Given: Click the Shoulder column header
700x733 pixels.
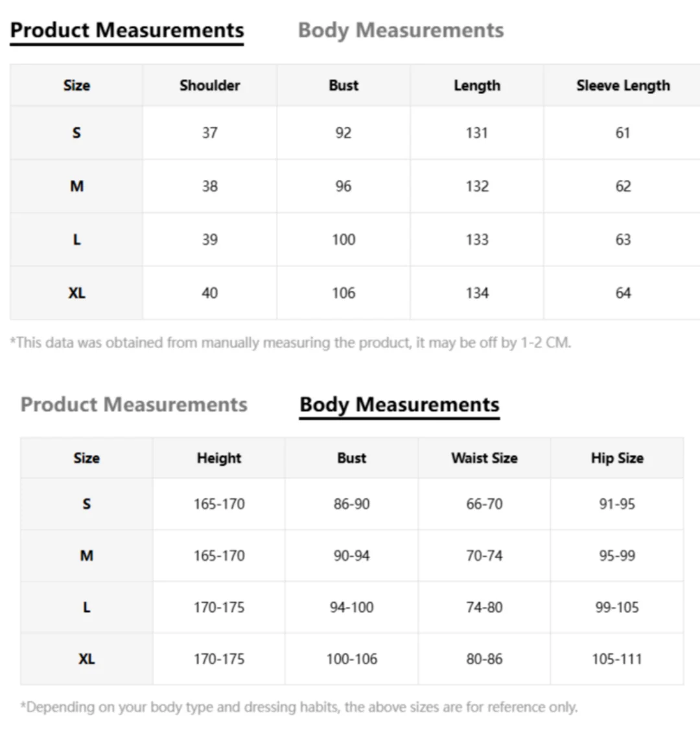Looking at the screenshot, I should tap(210, 86).
